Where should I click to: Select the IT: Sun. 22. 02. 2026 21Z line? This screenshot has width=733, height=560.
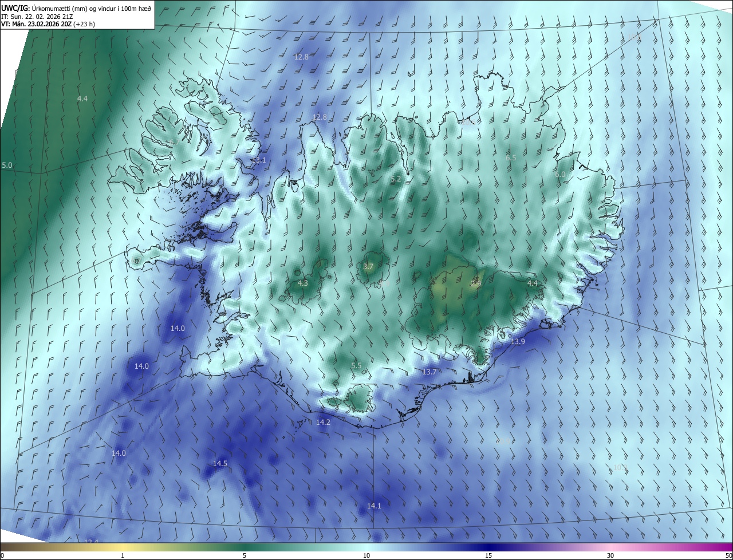coord(37,17)
